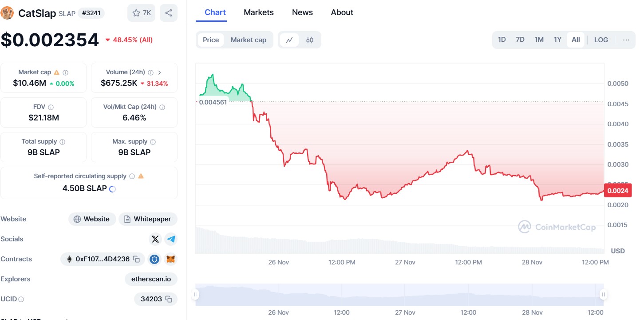
Task: Expand Volume (24h) details chevron
Action: click(x=160, y=72)
